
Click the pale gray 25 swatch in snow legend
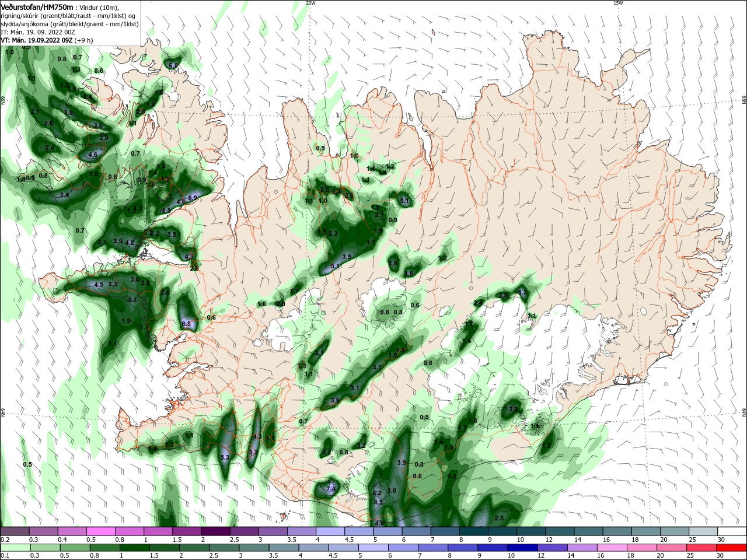(703, 531)
